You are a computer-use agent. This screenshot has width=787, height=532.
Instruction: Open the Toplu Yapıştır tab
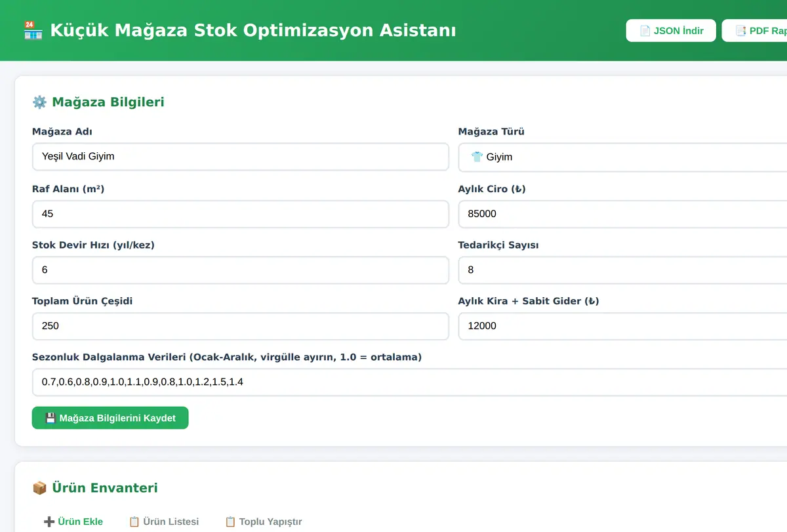(x=263, y=522)
